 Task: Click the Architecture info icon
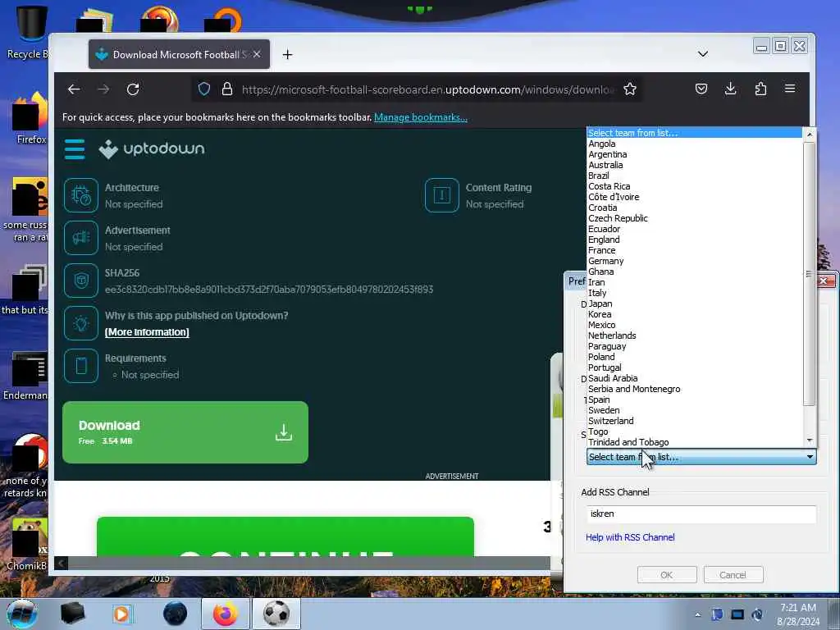[x=81, y=195]
